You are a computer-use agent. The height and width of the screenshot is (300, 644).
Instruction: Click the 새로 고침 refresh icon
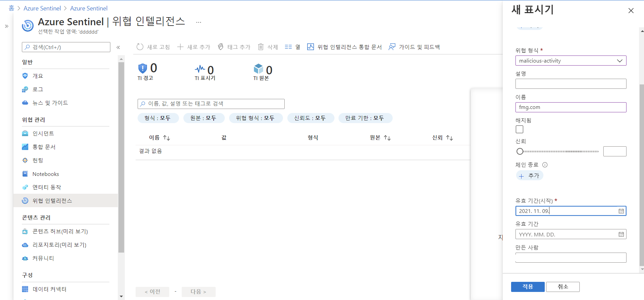click(x=140, y=47)
